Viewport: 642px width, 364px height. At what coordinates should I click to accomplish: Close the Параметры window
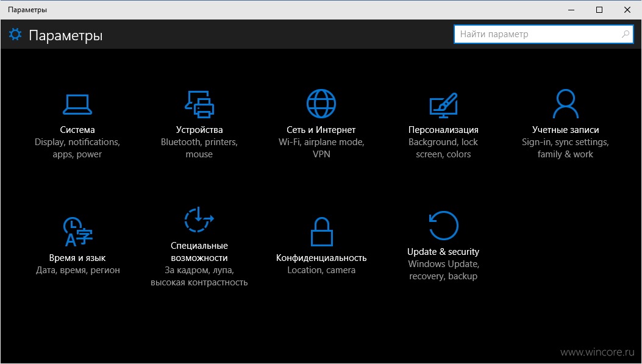(627, 10)
